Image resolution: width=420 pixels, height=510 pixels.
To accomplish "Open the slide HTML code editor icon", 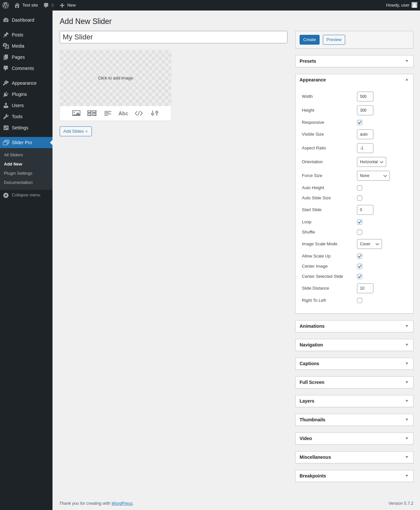I will click(139, 113).
